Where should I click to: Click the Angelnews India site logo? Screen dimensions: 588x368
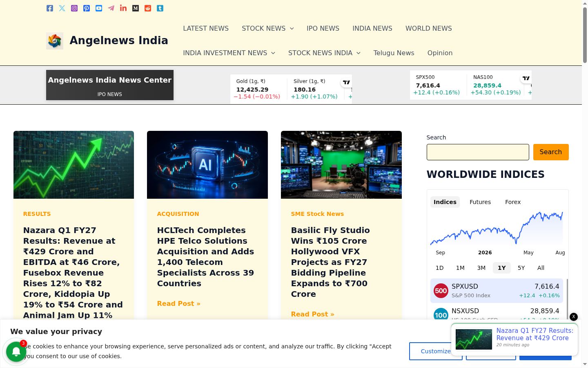tap(55, 41)
